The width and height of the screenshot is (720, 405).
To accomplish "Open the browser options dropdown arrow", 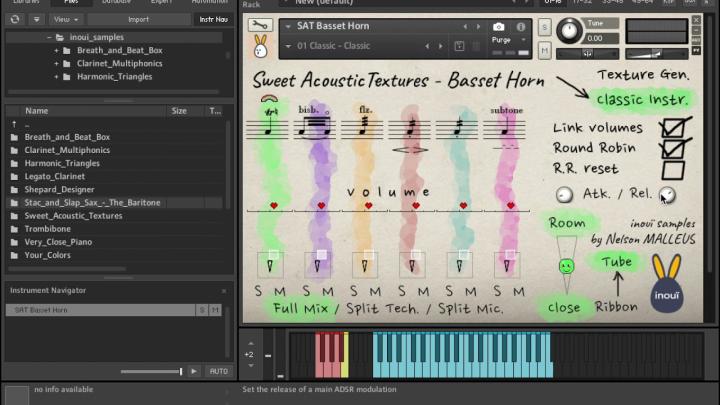I will point(36,19).
